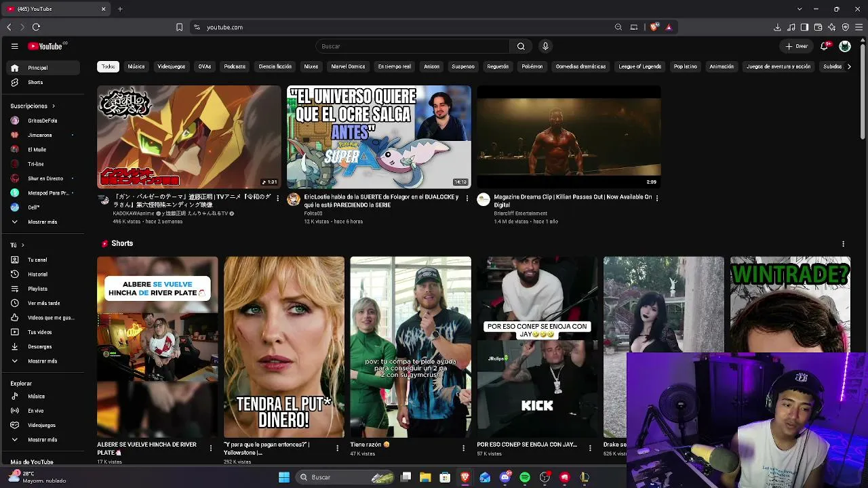Click the Crear button
This screenshot has width=868, height=488.
[797, 46]
